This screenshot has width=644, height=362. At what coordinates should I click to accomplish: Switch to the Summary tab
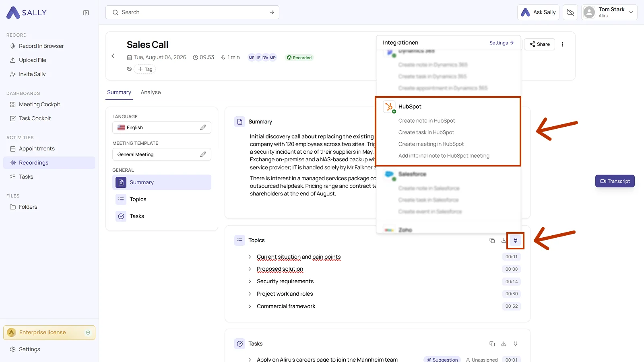point(119,93)
